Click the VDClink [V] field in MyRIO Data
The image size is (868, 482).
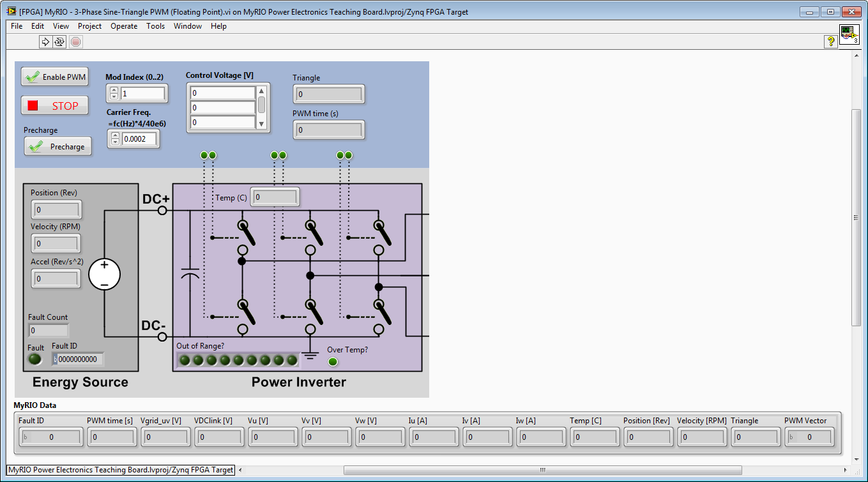[x=218, y=437]
